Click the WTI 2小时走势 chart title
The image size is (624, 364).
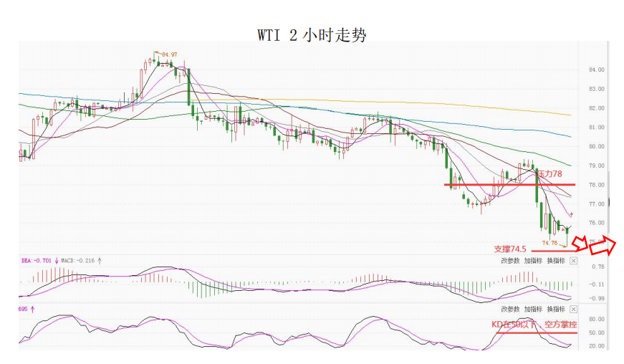[312, 34]
